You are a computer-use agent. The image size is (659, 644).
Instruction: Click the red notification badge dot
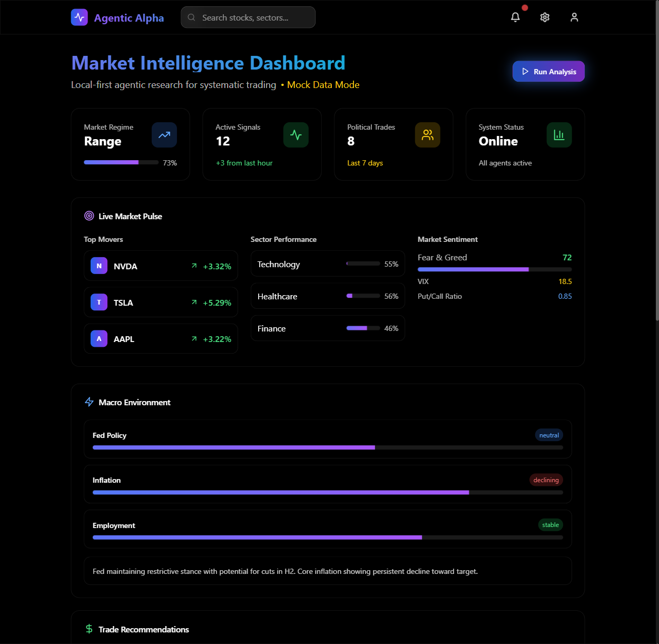(x=525, y=8)
